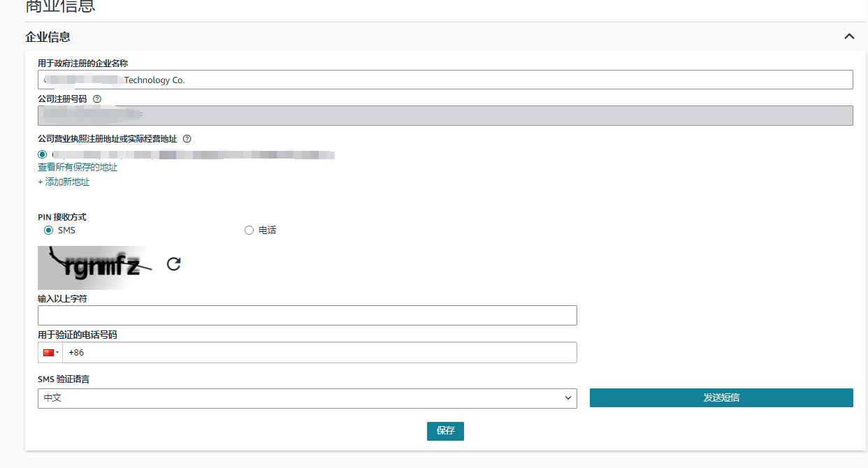Select 电话 as PIN receive method
The image size is (868, 468).
[x=249, y=230]
